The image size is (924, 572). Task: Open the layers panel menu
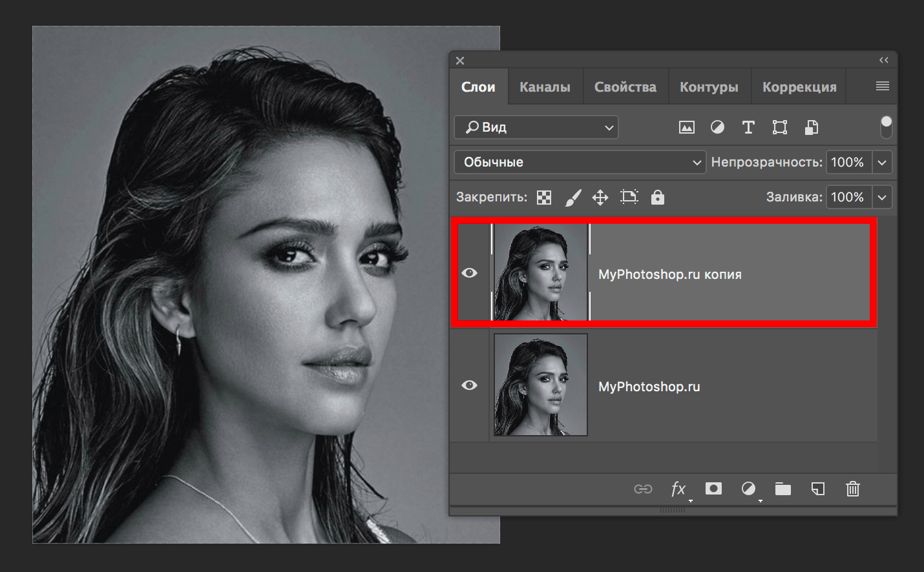pos(882,87)
